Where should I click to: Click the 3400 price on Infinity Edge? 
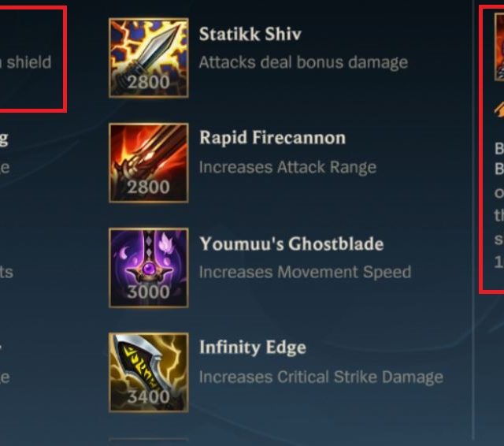pos(149,397)
